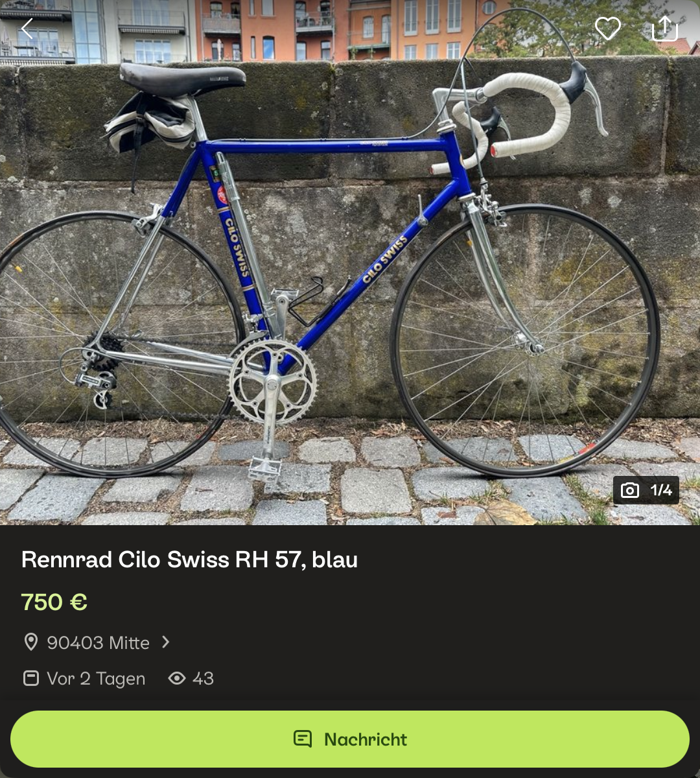The image size is (700, 778).
Task: Tap the Vor 2 Tagen posting date
Action: [96, 679]
